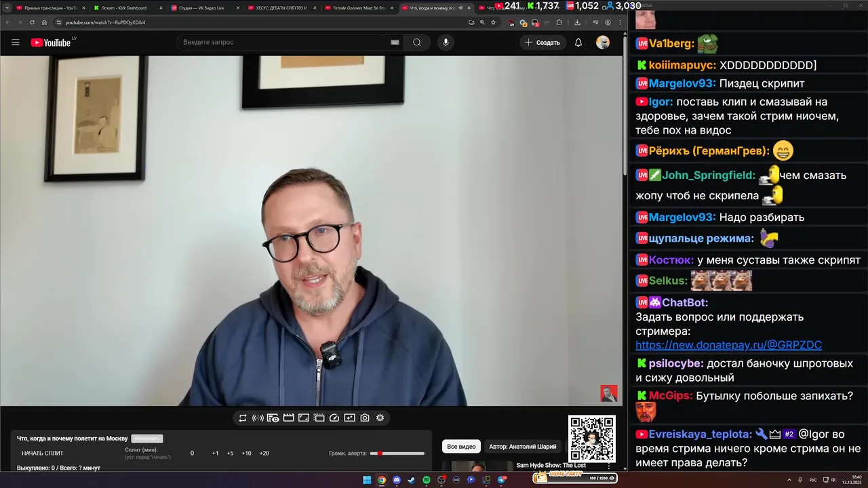Select the Автор: Анатолий Шарий chip
Image resolution: width=868 pixels, height=488 pixels.
(x=522, y=447)
